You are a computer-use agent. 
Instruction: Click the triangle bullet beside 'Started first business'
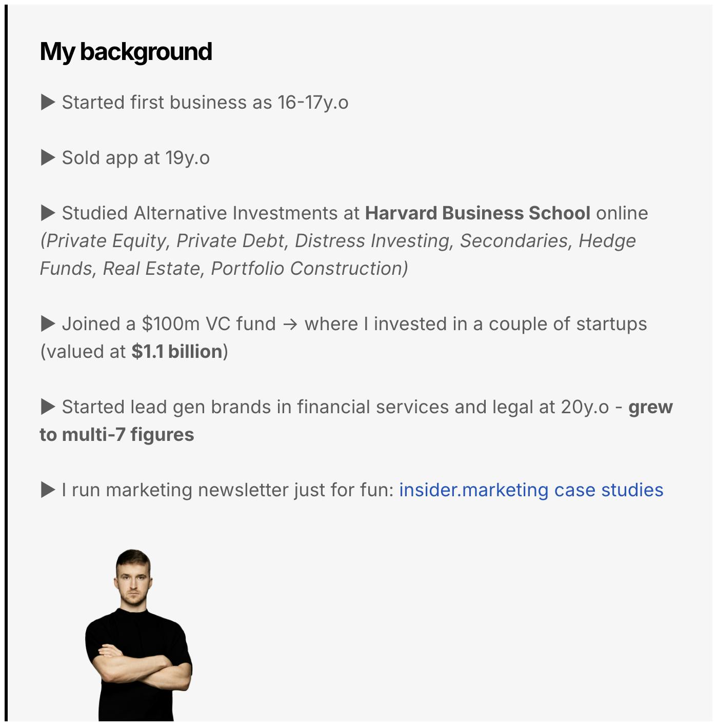point(48,103)
